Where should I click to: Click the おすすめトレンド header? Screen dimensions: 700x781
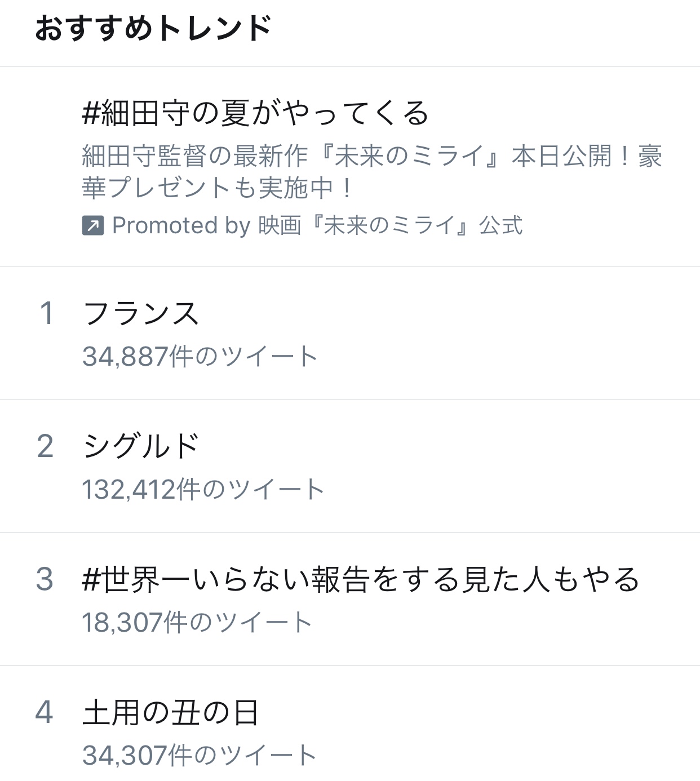[153, 29]
